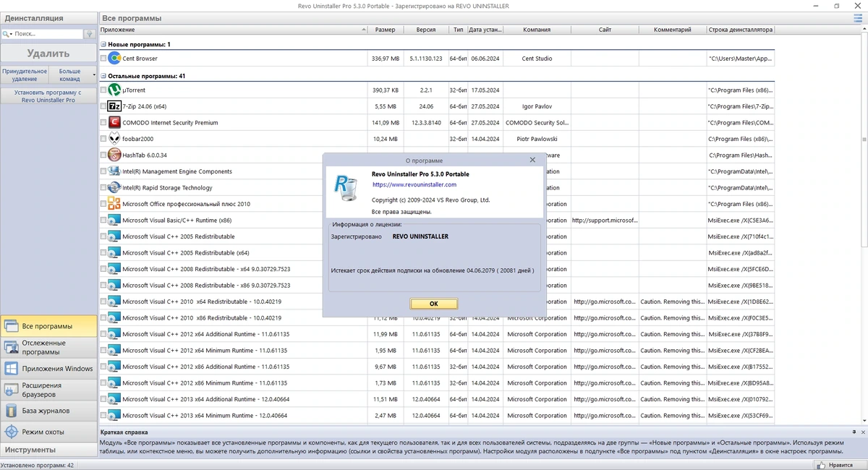The height and width of the screenshot is (470, 868).
Task: Sort by the 'Версия' column header
Action: point(426,30)
